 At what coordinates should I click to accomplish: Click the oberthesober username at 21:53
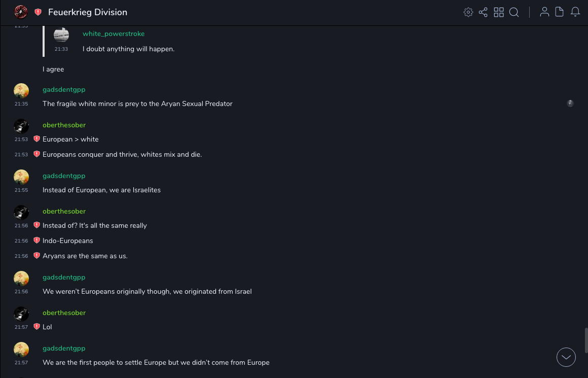click(x=64, y=125)
